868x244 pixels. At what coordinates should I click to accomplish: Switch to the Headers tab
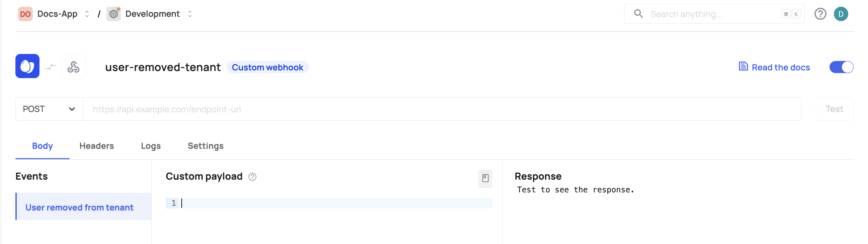click(x=97, y=146)
